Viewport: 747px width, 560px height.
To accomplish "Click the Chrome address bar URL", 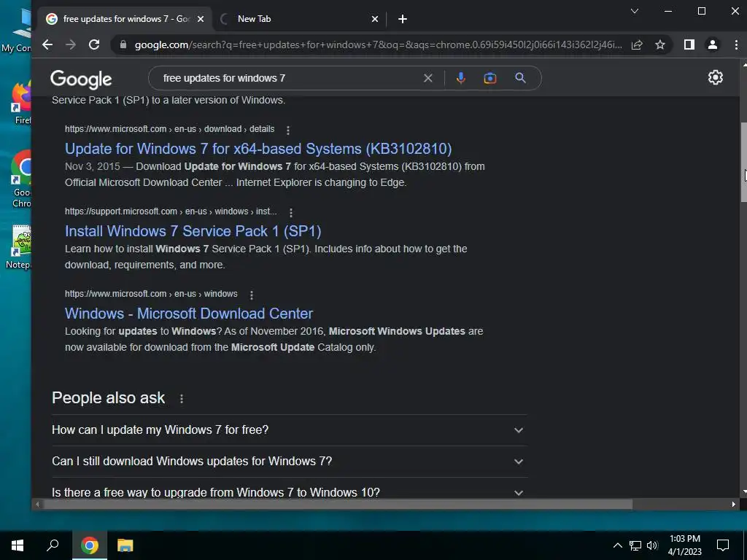I will click(379, 44).
